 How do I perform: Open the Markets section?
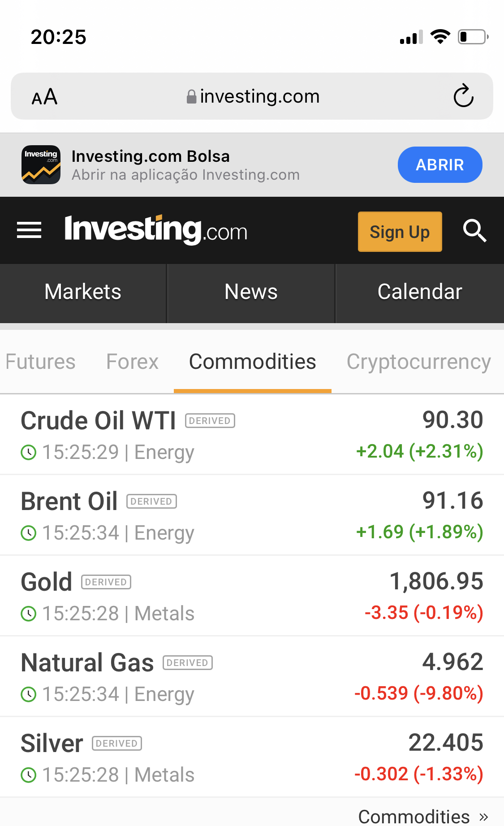click(x=83, y=292)
